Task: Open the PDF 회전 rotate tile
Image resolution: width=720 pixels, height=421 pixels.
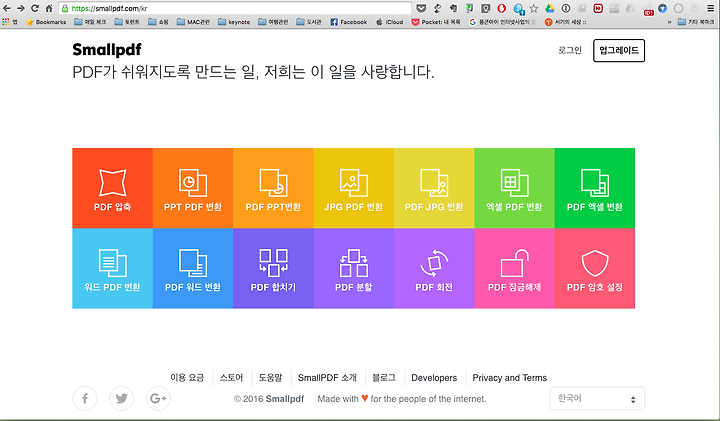Action: click(434, 268)
